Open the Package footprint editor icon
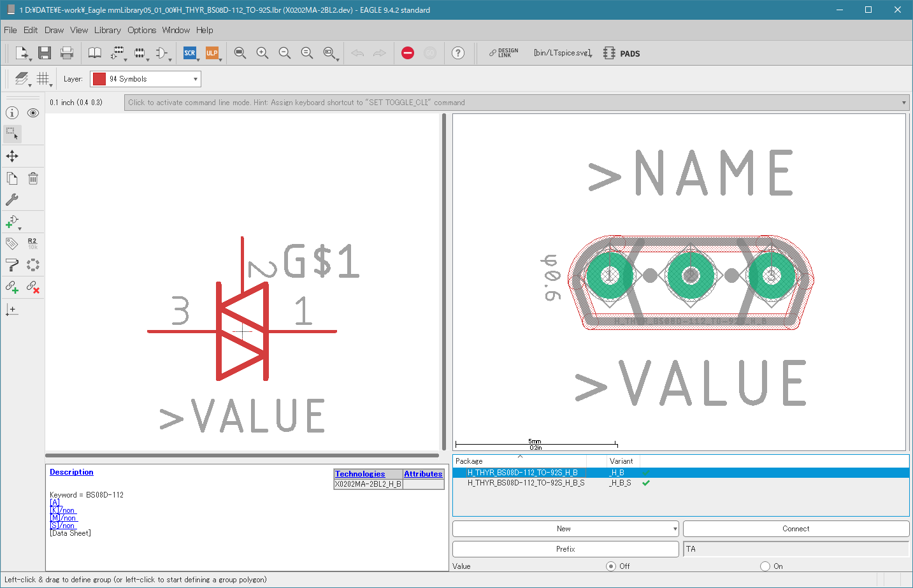 pyautogui.click(x=140, y=53)
